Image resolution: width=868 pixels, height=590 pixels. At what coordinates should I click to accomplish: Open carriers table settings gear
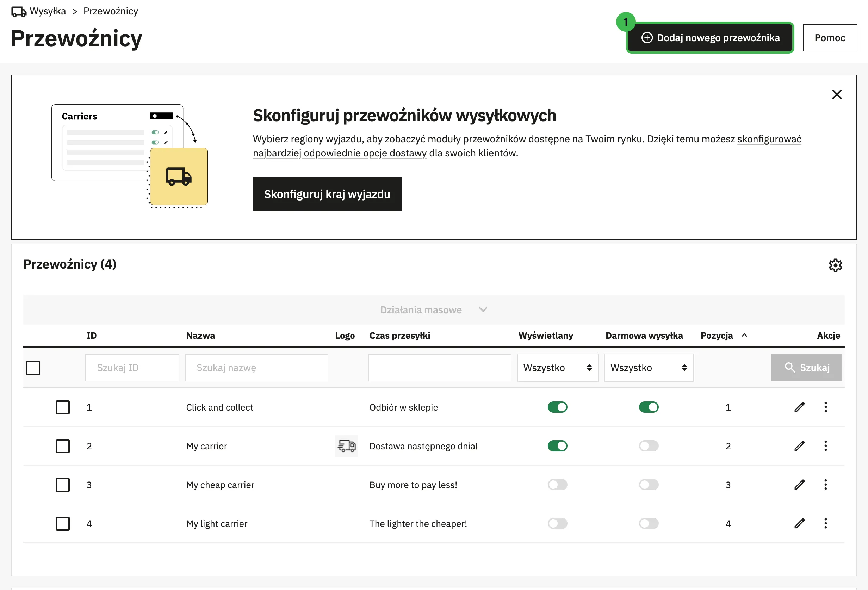point(835,265)
